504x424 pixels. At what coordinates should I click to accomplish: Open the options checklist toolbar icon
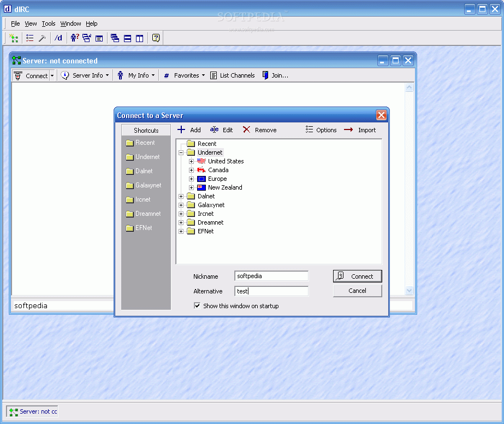(29, 38)
